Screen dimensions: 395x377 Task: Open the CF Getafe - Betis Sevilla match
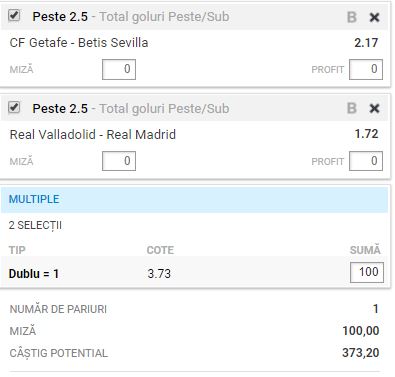[x=79, y=43]
